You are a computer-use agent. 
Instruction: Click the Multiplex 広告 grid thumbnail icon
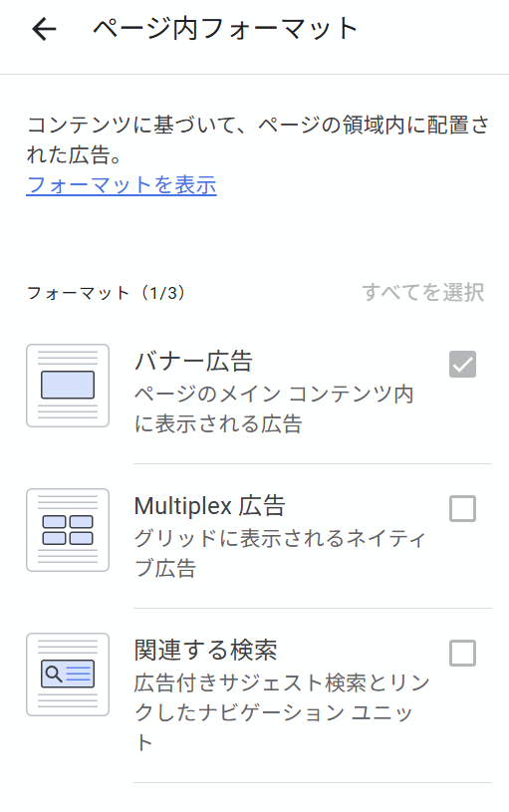[x=68, y=530]
